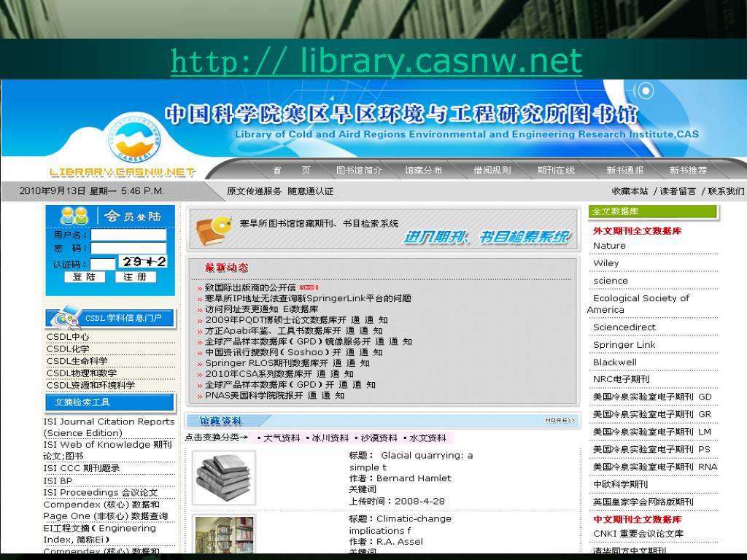Screen dimensions: 747x560
Task: Open news 方正Apabi年鉴、工具书数据库开通通知
Action: pos(293,330)
